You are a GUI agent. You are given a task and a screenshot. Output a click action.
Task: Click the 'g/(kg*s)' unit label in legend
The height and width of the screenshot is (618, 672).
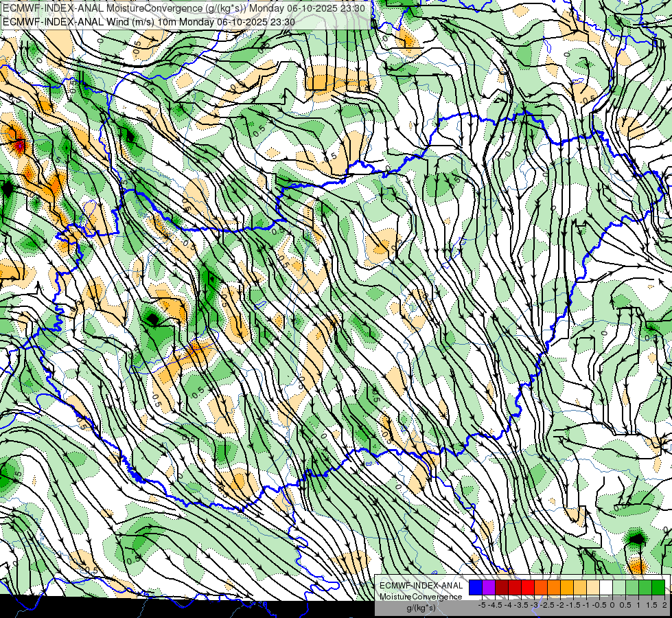421,608
